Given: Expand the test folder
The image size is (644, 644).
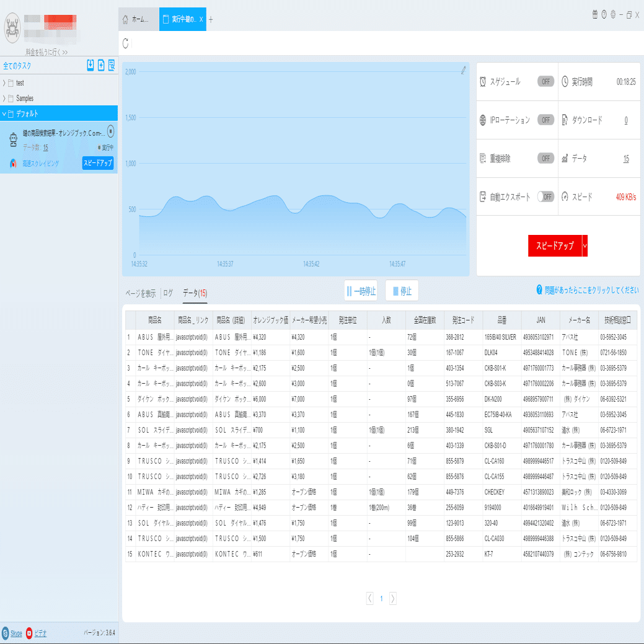Looking at the screenshot, I should 4,83.
